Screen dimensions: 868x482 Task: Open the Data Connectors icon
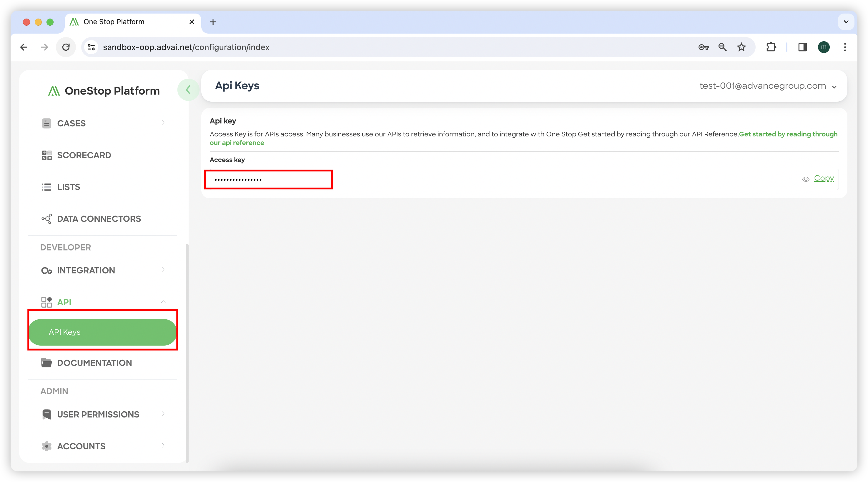(x=46, y=219)
